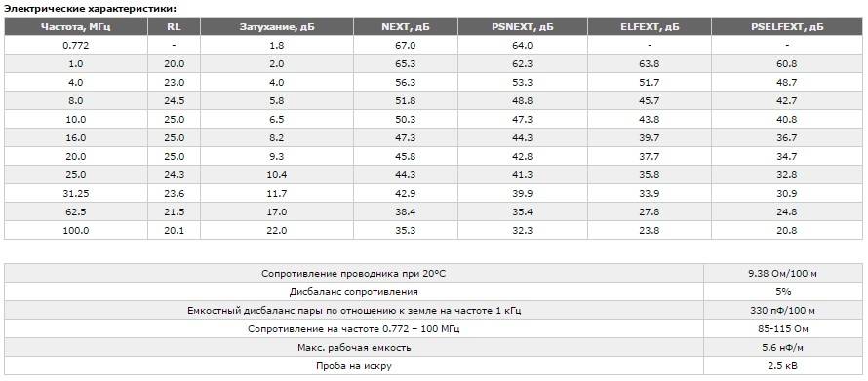
Task: Select the 'PSNEXT, дБ' column header
Action: (x=523, y=26)
